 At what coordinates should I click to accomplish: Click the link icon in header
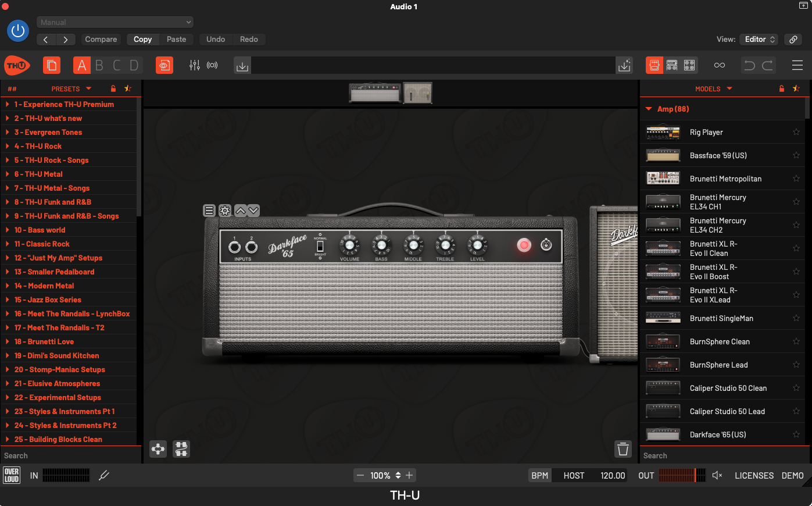coord(793,40)
